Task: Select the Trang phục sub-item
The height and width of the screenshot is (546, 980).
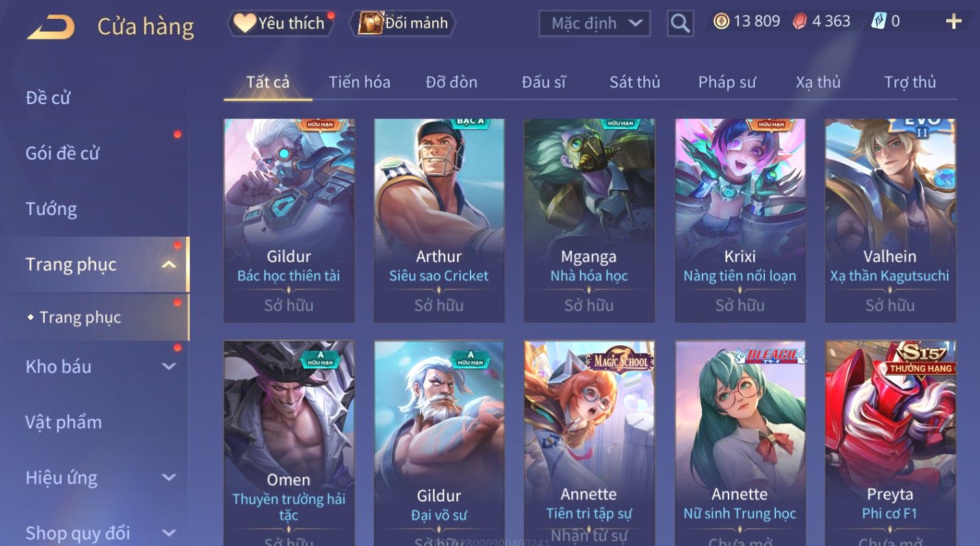Action: 80,317
